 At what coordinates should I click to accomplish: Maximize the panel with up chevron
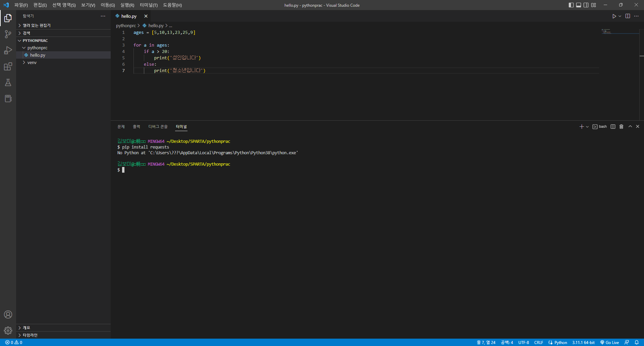(x=630, y=127)
